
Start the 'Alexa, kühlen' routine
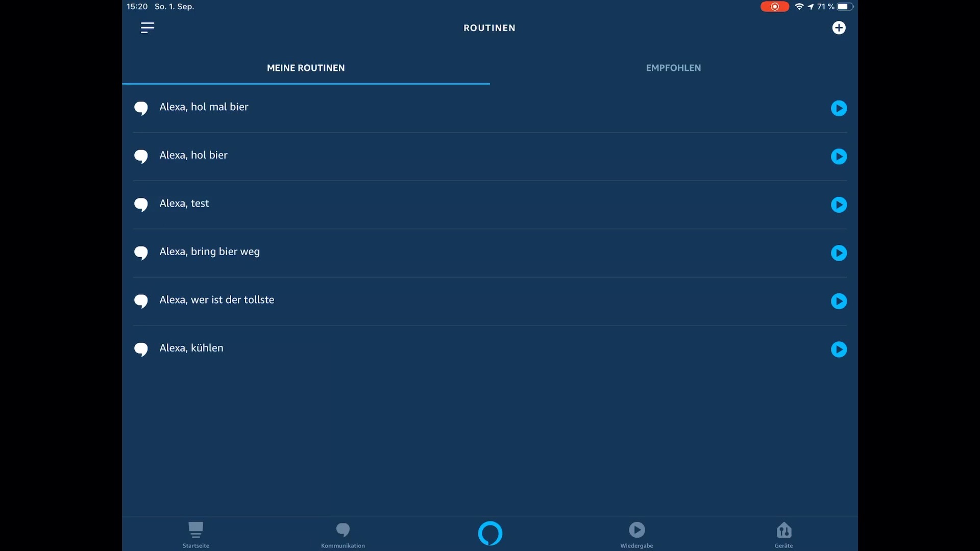[839, 349]
